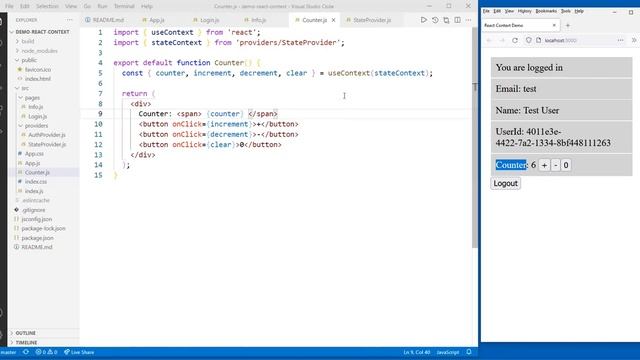Open AuthProvider.js in the explorer
Viewport: 640px width, 360px height.
click(47, 135)
